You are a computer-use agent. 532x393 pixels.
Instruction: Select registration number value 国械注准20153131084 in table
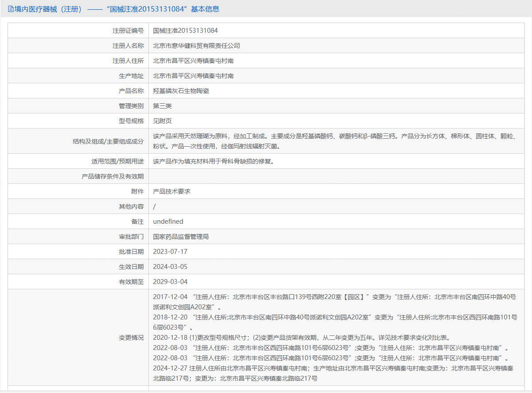point(185,31)
